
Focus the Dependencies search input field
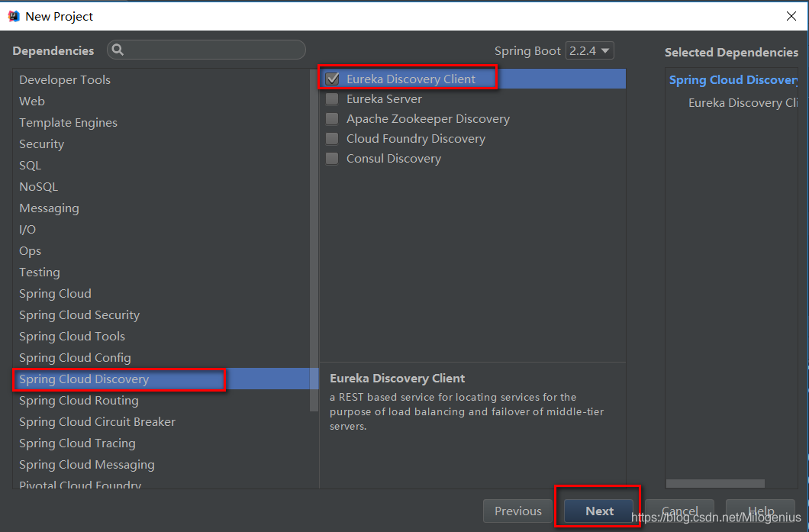[206, 50]
